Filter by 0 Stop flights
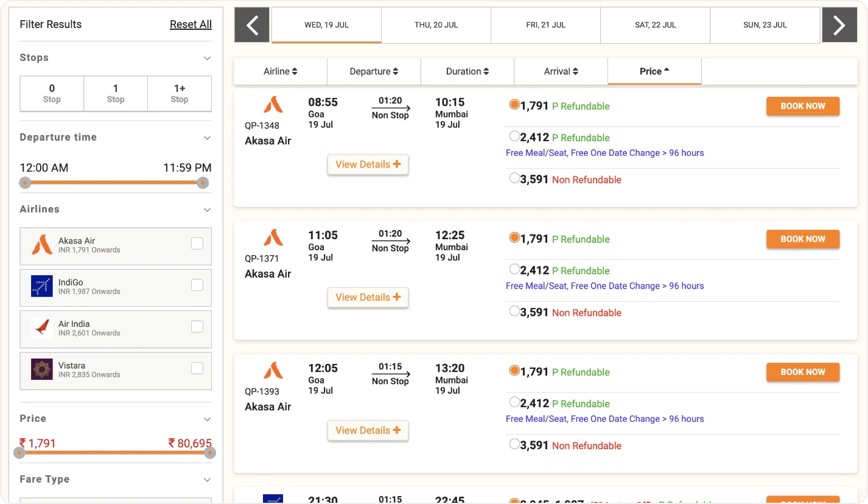This screenshot has height=504, width=868. click(52, 94)
